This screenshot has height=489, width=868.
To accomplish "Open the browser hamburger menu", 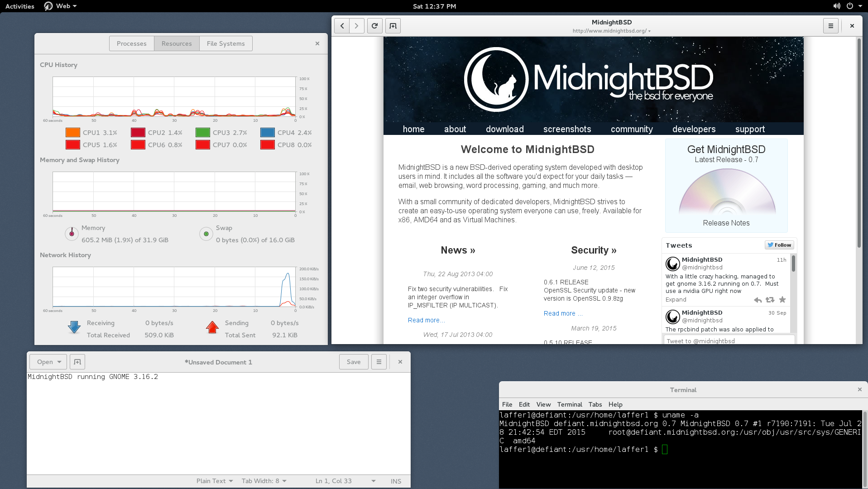I will [x=830, y=26].
